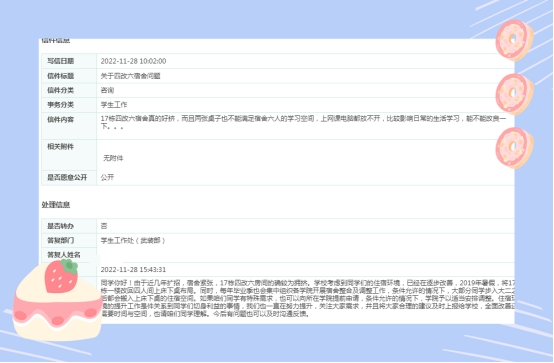
Task: Click the 处理信息 section heading
Action: (x=56, y=205)
